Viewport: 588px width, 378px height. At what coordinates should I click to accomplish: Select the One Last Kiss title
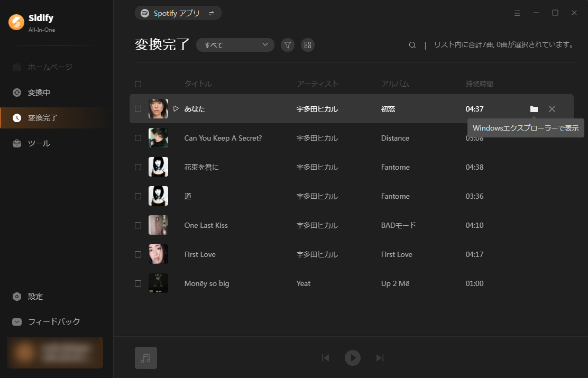click(206, 225)
